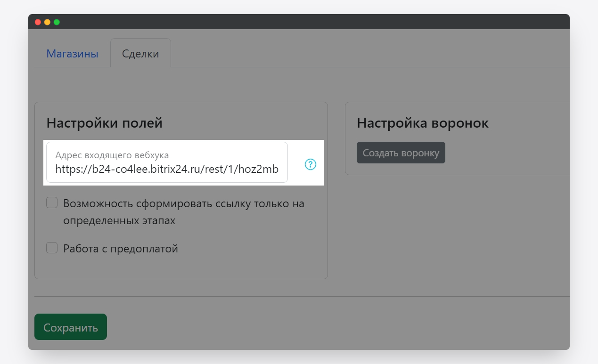Click the bitrix24 webhook URL text
The width and height of the screenshot is (598, 364).
point(167,169)
